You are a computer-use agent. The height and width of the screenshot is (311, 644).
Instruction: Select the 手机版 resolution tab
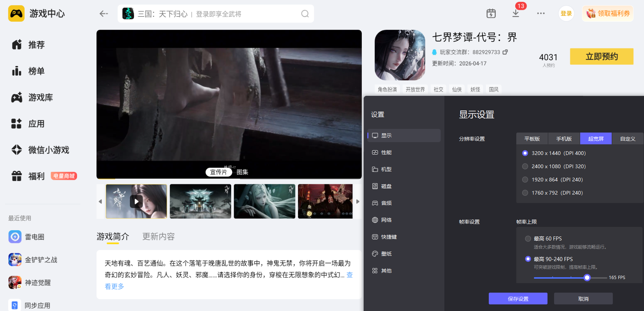pos(564,138)
